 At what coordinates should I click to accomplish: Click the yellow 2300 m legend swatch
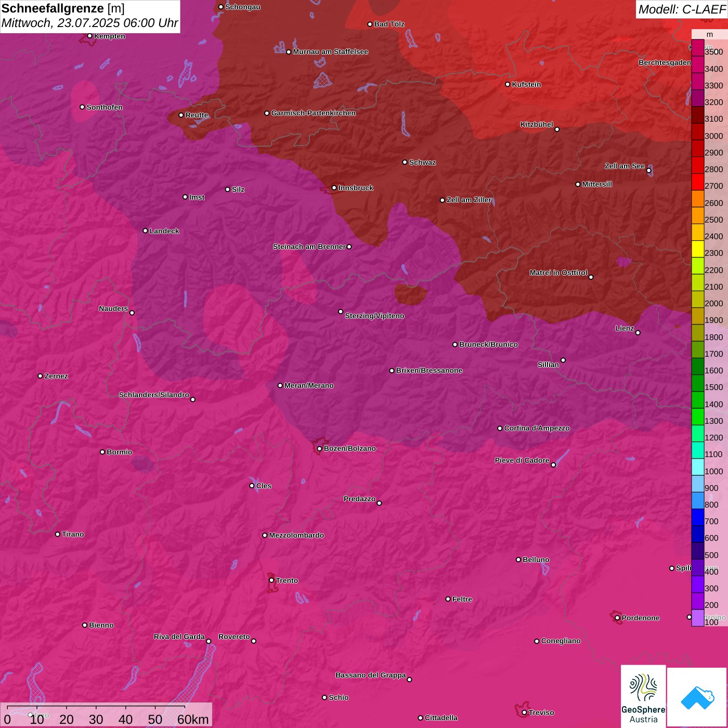pos(697,249)
